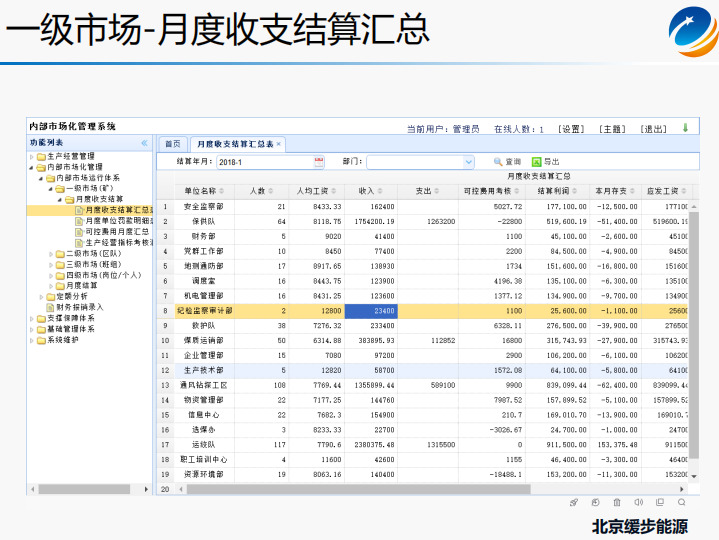Open 生产经营指标考核表 in the tree
The height and width of the screenshot is (540, 719).
tap(119, 242)
